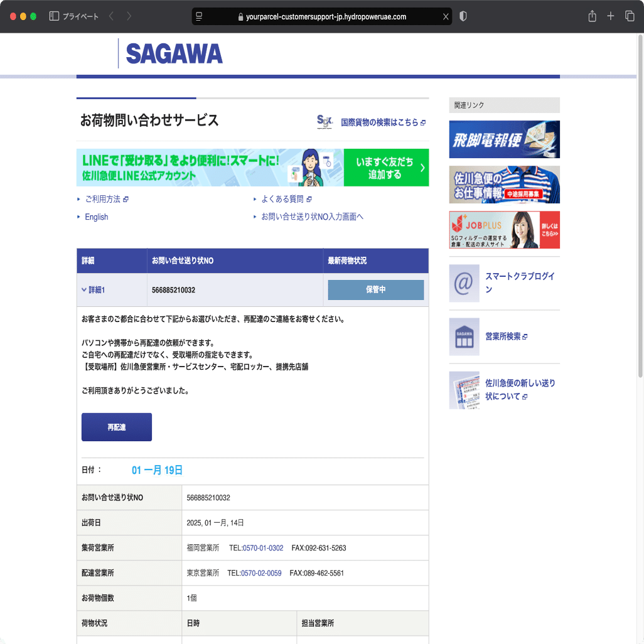Open a new tab with the plus icon
The image size is (644, 644).
[610, 16]
